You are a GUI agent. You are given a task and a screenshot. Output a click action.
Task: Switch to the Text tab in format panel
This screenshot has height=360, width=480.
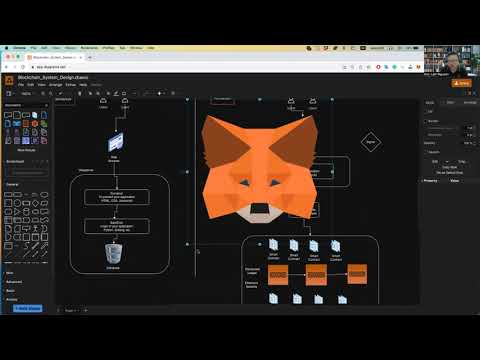click(x=450, y=103)
